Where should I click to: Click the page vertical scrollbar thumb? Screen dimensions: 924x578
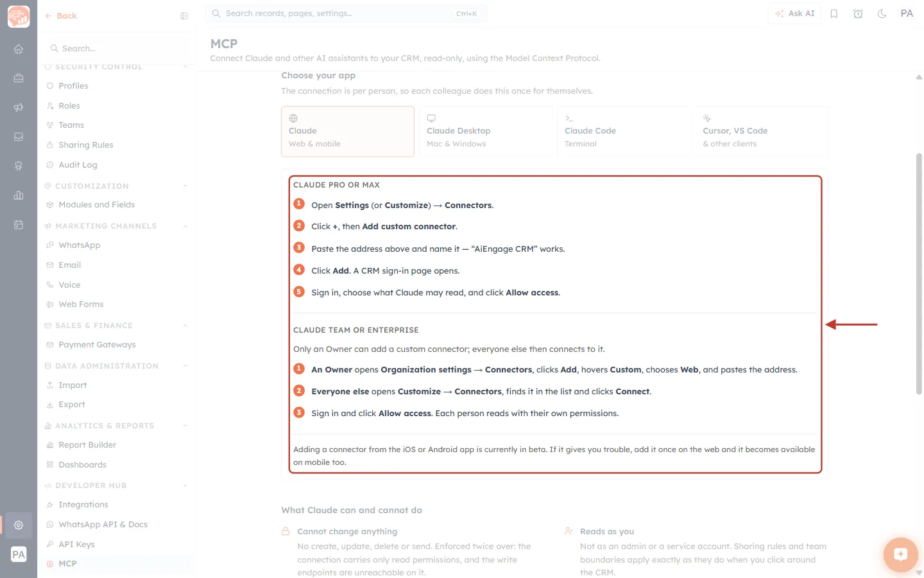click(919, 274)
